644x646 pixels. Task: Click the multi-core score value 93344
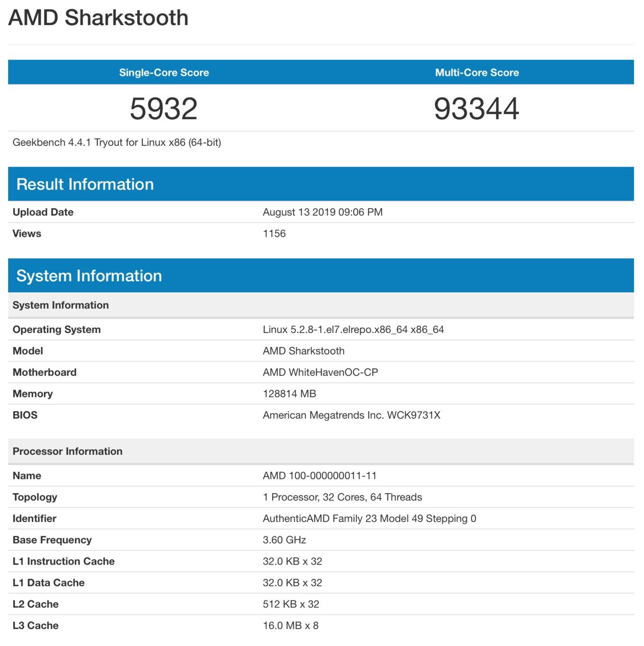click(x=477, y=109)
